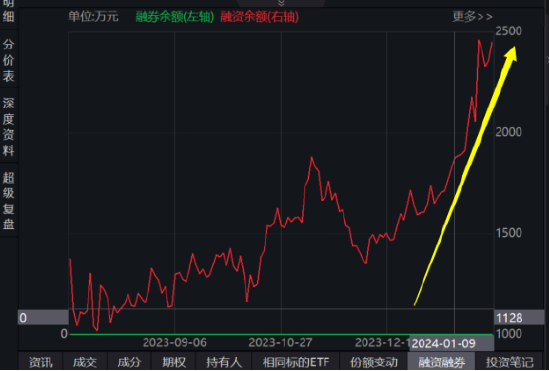Toggle the 融券余额(左轴) legend series
The image size is (550, 371).
coord(175,16)
